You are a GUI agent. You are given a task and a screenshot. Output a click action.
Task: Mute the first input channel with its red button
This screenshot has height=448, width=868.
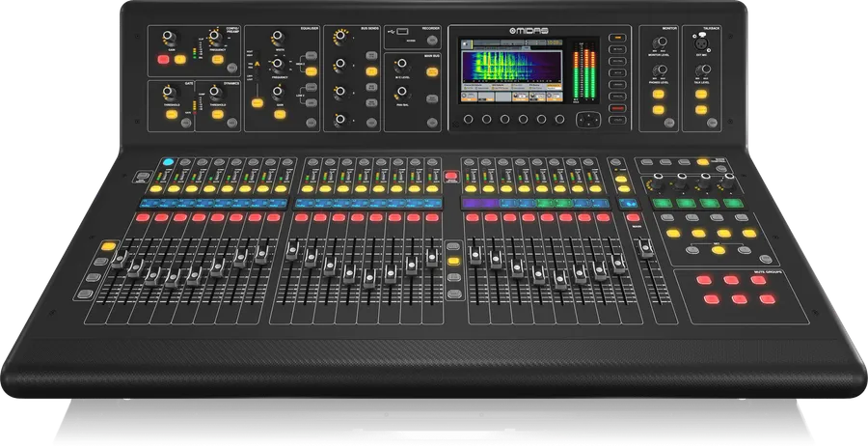click(143, 217)
